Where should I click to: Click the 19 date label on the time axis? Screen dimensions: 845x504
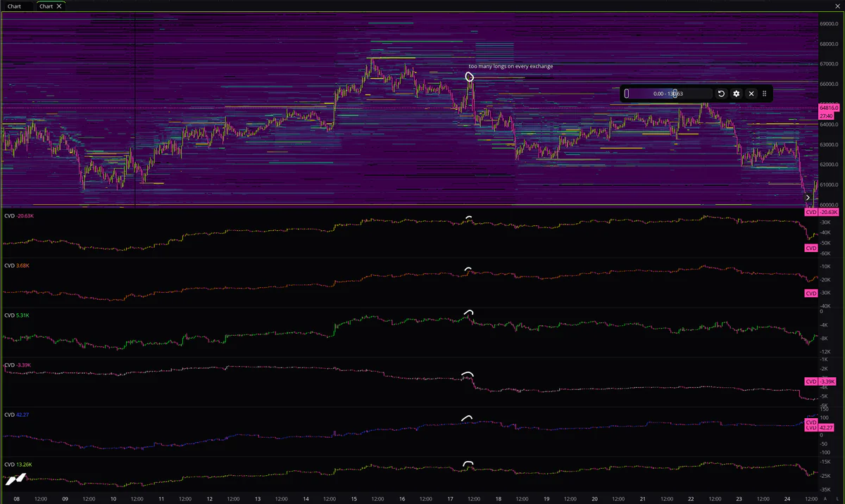[x=547, y=498]
